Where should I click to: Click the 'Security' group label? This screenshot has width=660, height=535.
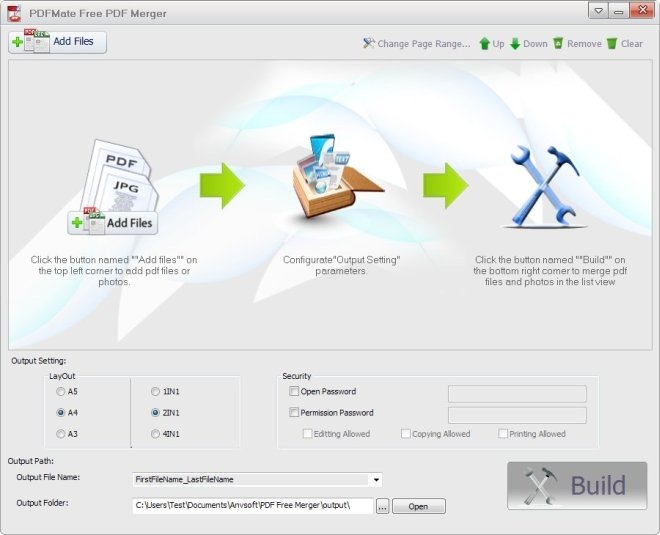pyautogui.click(x=297, y=376)
